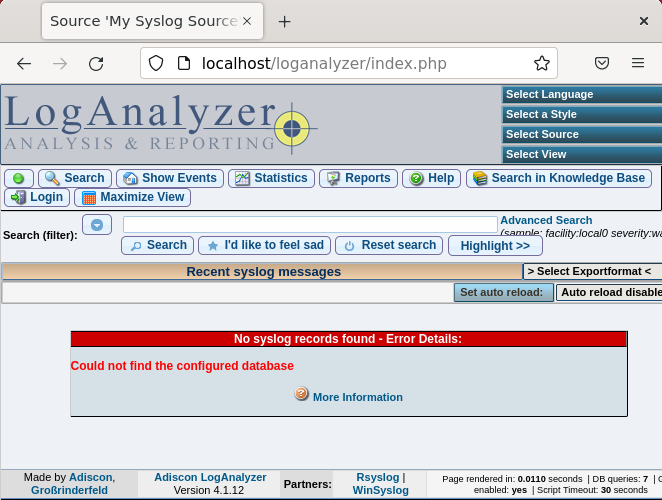
Task: Click into the search filter text field
Action: [x=310, y=225]
